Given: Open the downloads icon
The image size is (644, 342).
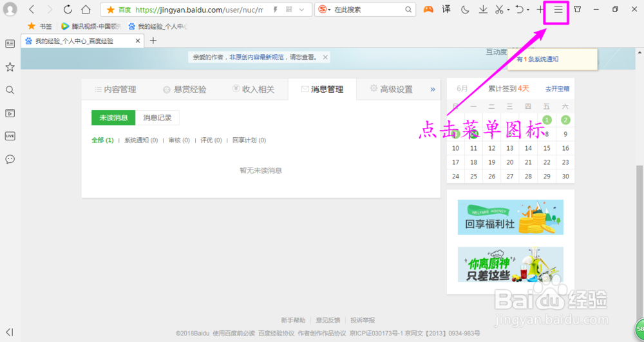Looking at the screenshot, I should coord(483,10).
